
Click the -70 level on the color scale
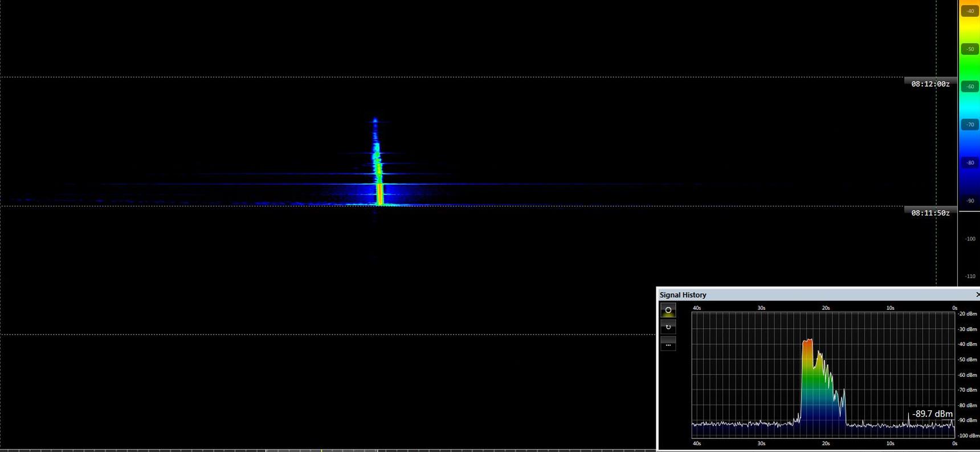tap(970, 124)
